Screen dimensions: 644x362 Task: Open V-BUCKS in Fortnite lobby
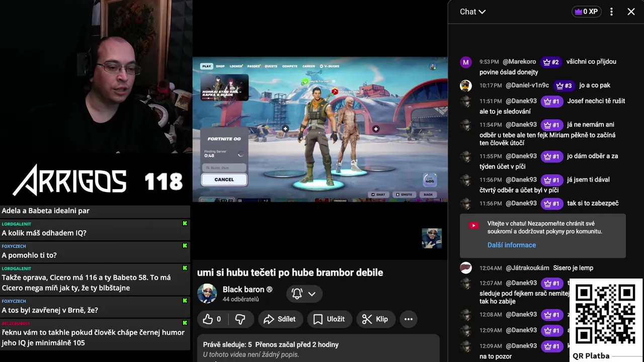(x=329, y=66)
